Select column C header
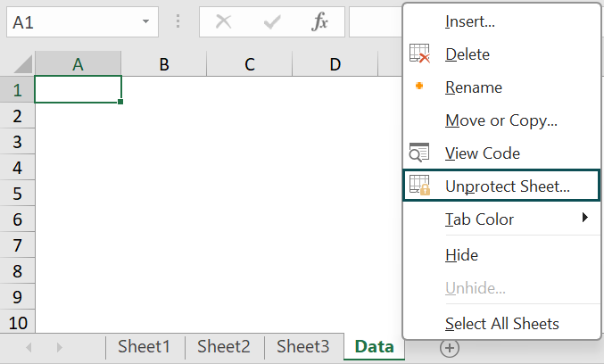This screenshot has width=604, height=364. pyautogui.click(x=250, y=64)
